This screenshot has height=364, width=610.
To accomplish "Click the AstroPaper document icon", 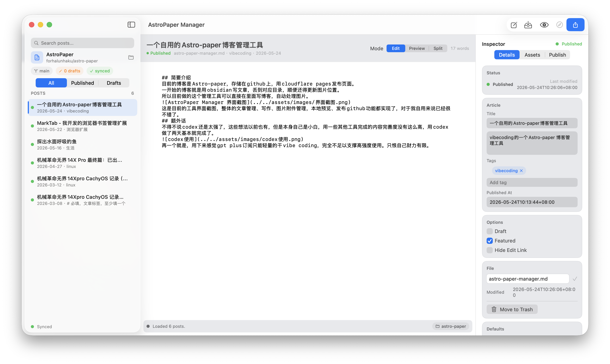I will tap(37, 57).
